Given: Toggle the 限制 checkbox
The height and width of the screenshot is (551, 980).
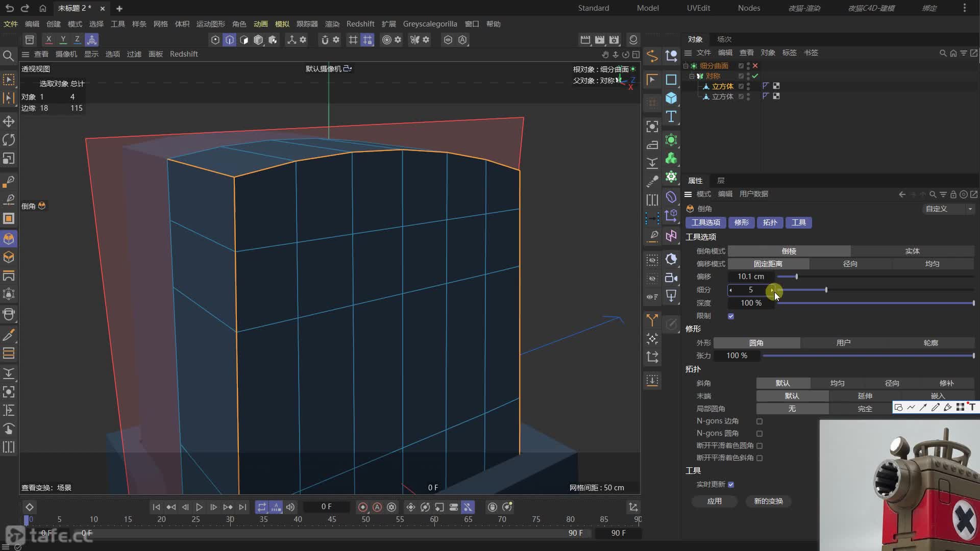Looking at the screenshot, I should click(x=731, y=316).
